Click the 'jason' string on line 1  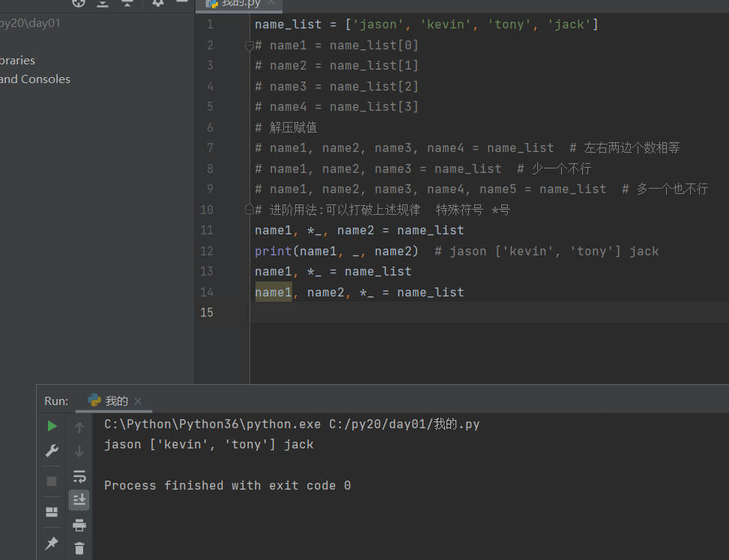click(x=378, y=24)
